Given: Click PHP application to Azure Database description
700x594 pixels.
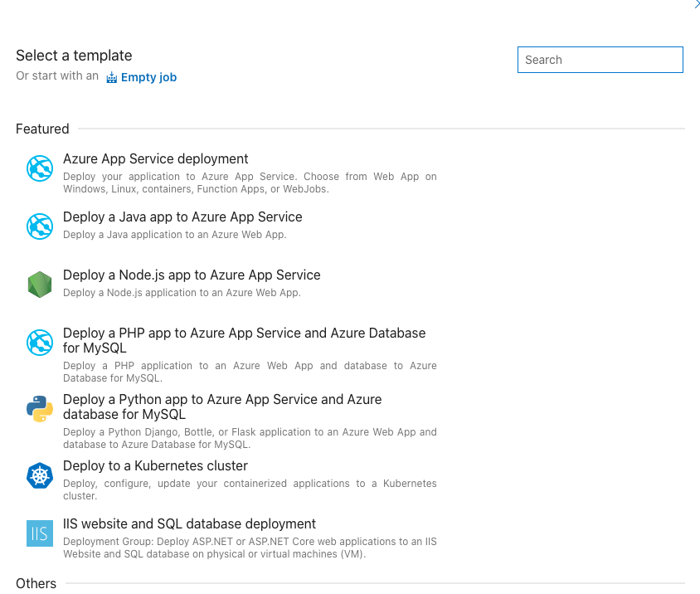Looking at the screenshot, I should click(250, 372).
